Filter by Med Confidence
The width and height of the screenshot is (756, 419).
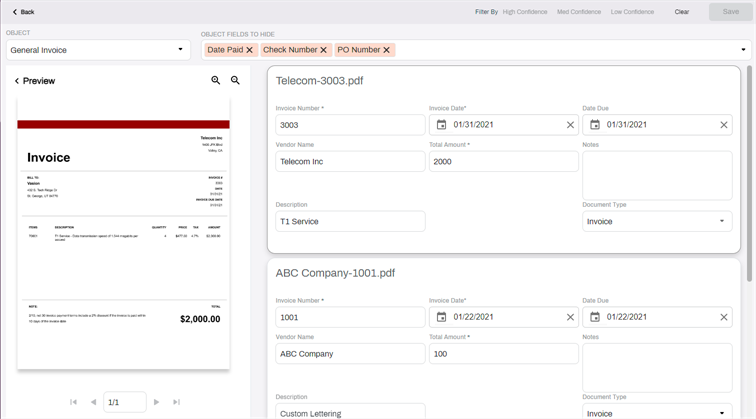click(579, 12)
